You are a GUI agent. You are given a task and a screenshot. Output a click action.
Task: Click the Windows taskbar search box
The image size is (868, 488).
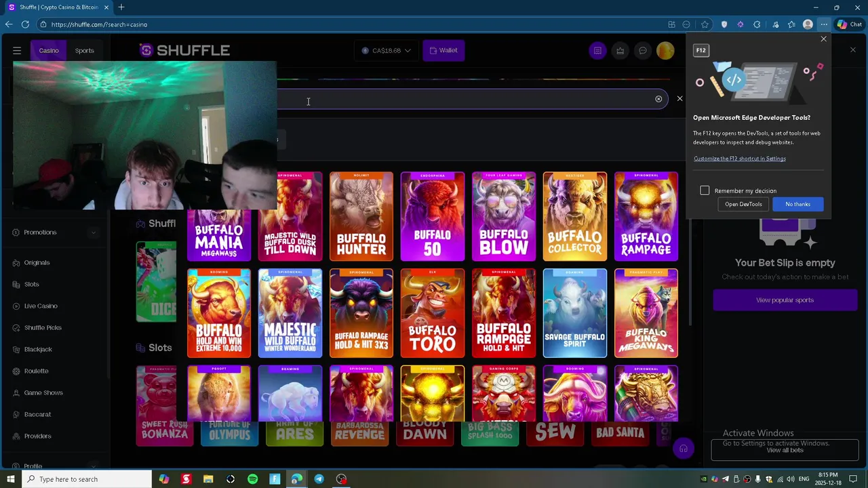85,479
